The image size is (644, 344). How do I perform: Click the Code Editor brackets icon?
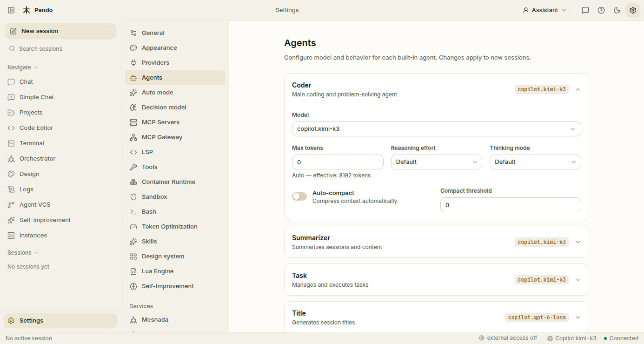pos(11,128)
